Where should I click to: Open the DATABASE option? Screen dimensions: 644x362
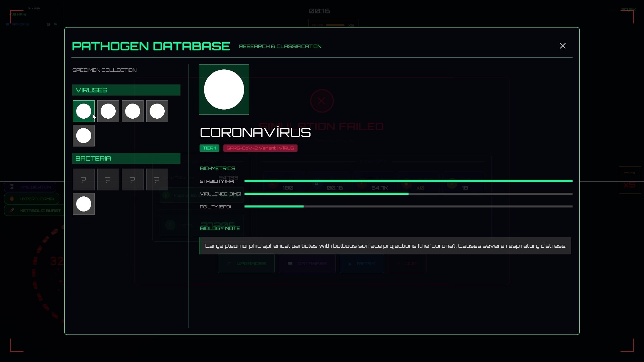[307, 264]
